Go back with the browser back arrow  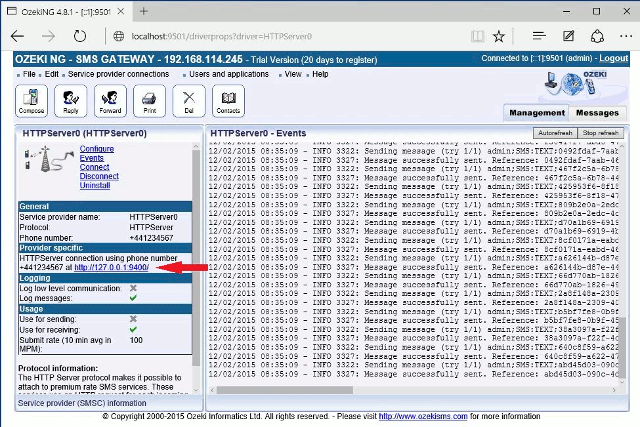coord(18,36)
